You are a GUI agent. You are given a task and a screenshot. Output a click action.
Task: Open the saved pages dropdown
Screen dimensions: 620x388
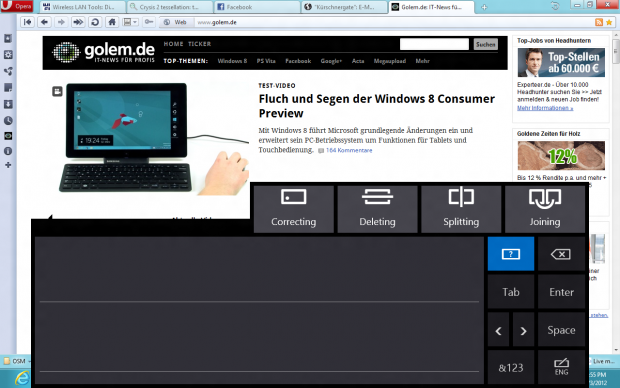point(130,22)
